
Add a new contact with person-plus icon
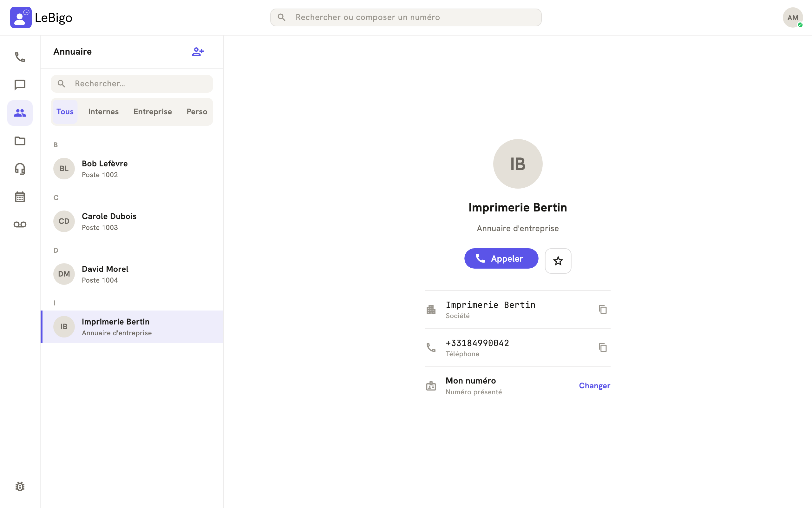(198, 52)
